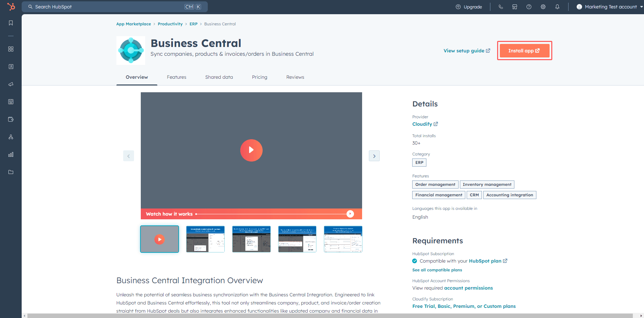644x318 pixels.
Task: Click the ERP category tag
Action: [x=419, y=163]
